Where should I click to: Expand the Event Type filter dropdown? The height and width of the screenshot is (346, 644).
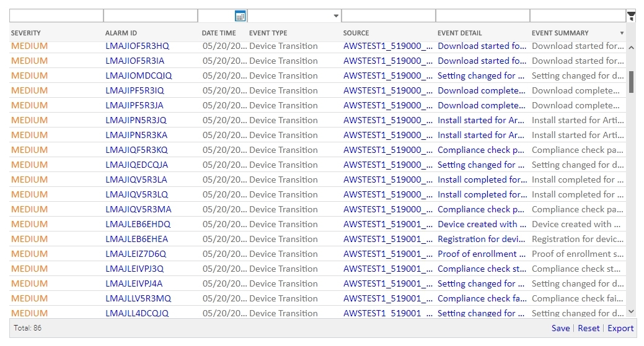coord(336,16)
